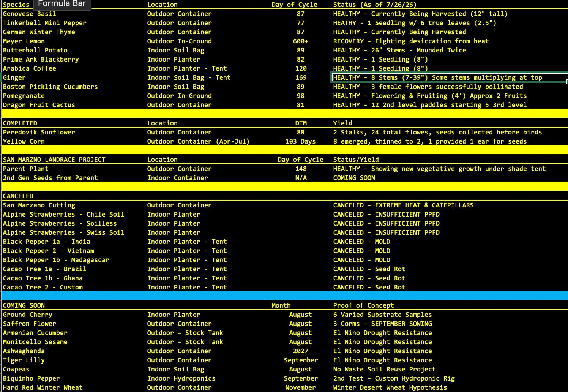Select Ginger's day of cycle value 169
The image size is (568, 392).
301,77
